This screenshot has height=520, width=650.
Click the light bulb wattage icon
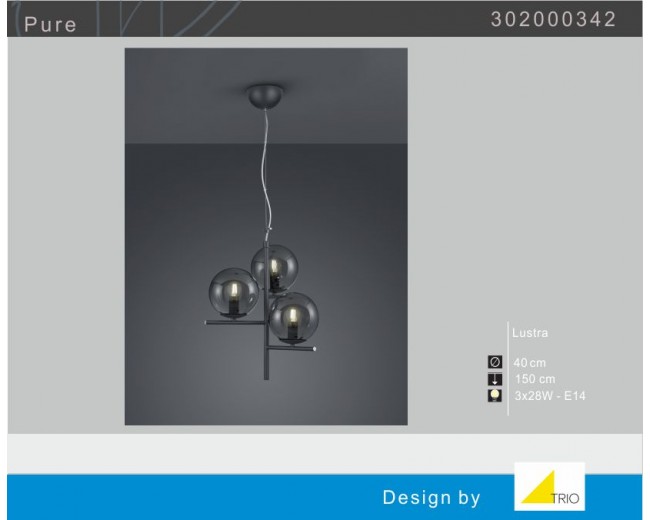pos(494,396)
